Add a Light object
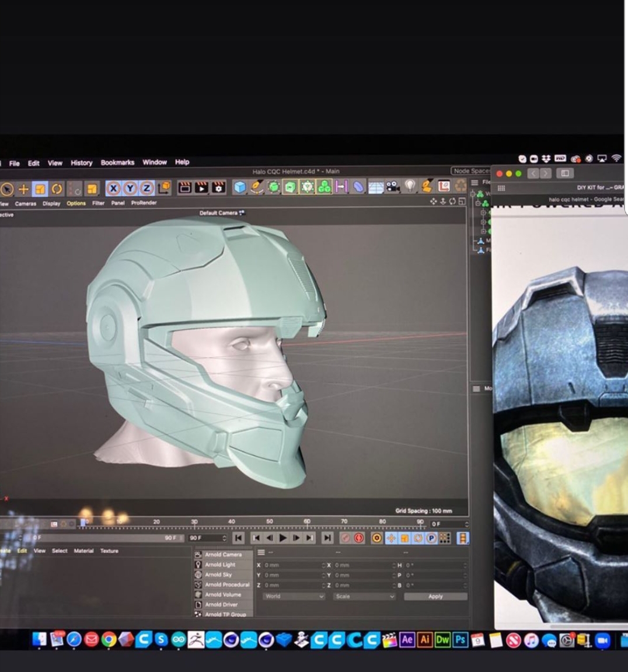Viewport: 628px width, 672px height. [x=410, y=186]
